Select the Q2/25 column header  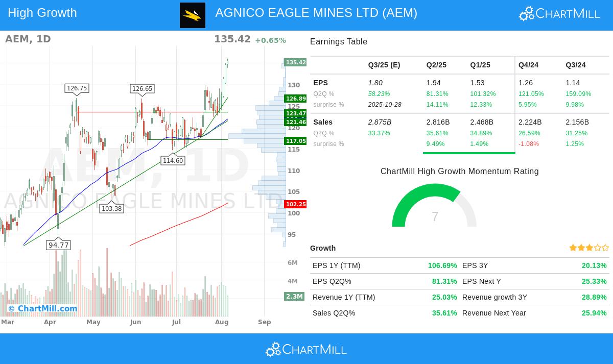pyautogui.click(x=436, y=65)
